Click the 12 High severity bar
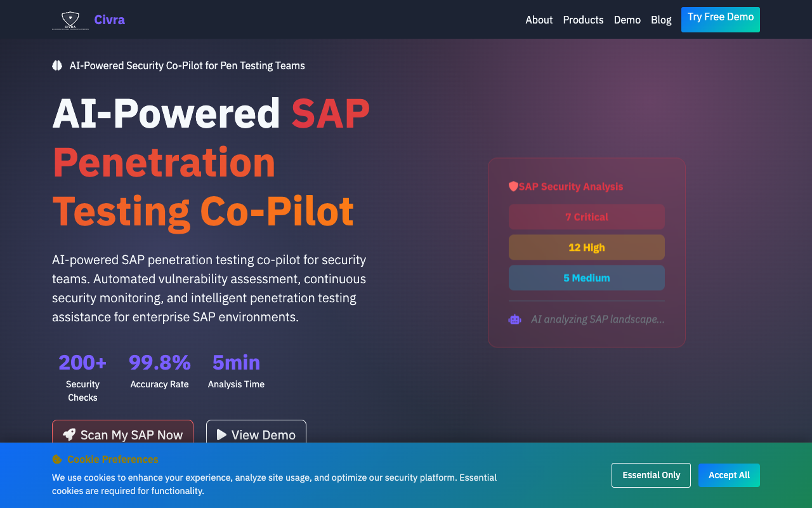The height and width of the screenshot is (508, 812). click(x=586, y=247)
